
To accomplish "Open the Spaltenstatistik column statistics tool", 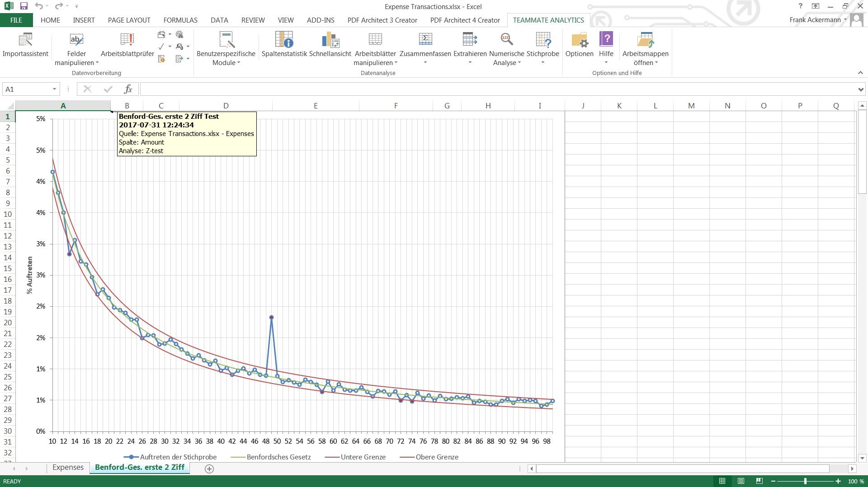I will (284, 45).
